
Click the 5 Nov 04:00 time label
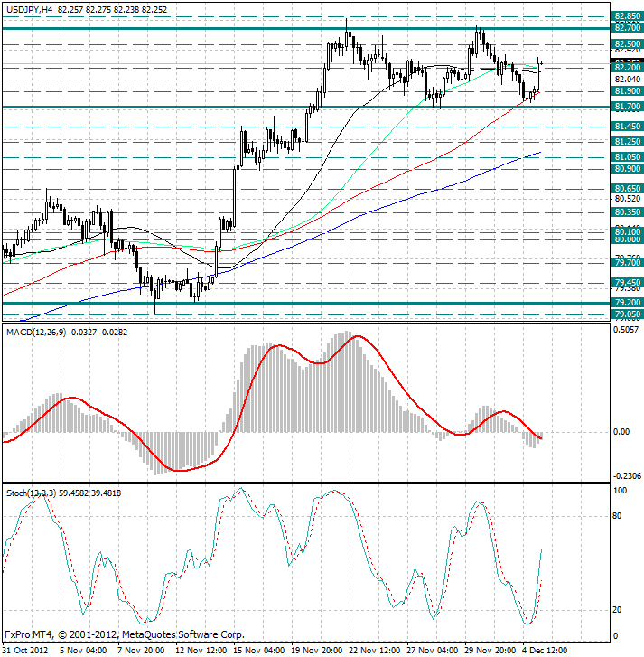[x=83, y=651]
